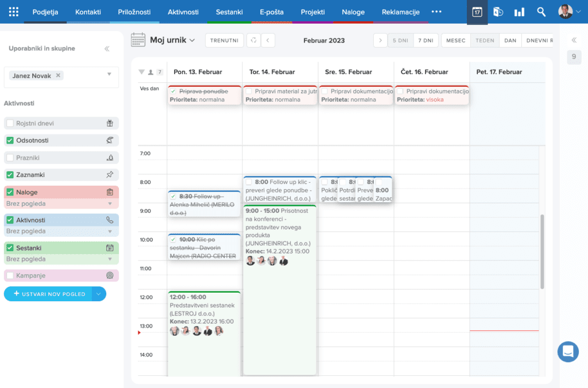
Task: Open the 9:00 - 15:00 conference event
Action: point(280,290)
